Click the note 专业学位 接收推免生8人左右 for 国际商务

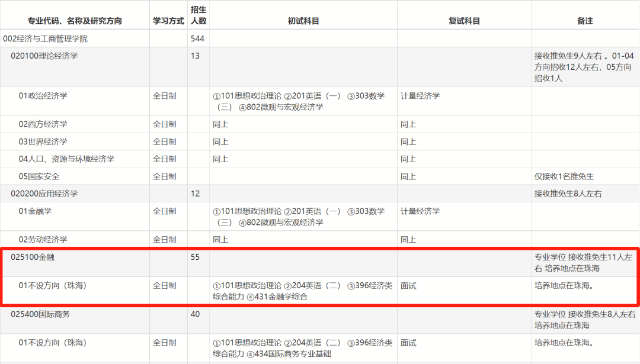[x=585, y=320]
